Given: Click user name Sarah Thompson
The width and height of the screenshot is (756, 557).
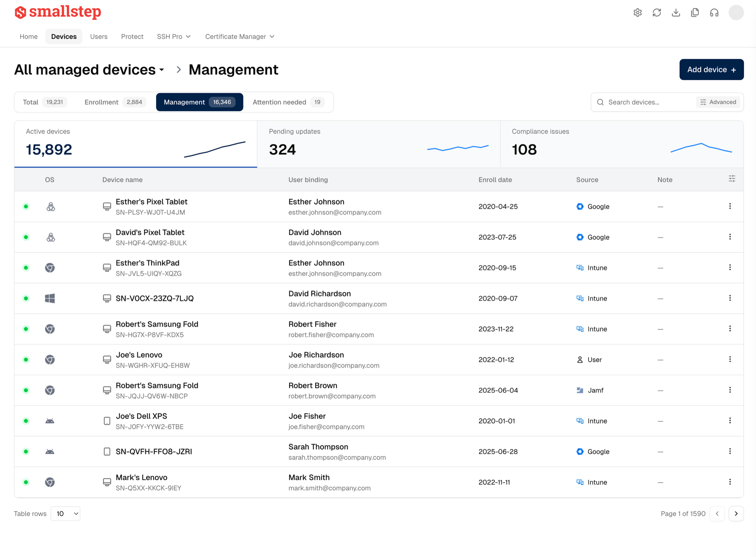Looking at the screenshot, I should (x=318, y=447).
